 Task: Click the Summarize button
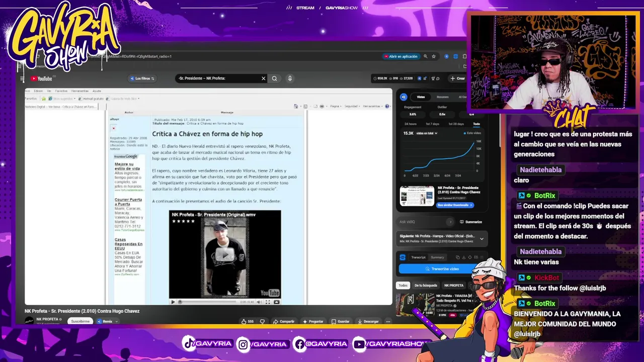(x=470, y=222)
